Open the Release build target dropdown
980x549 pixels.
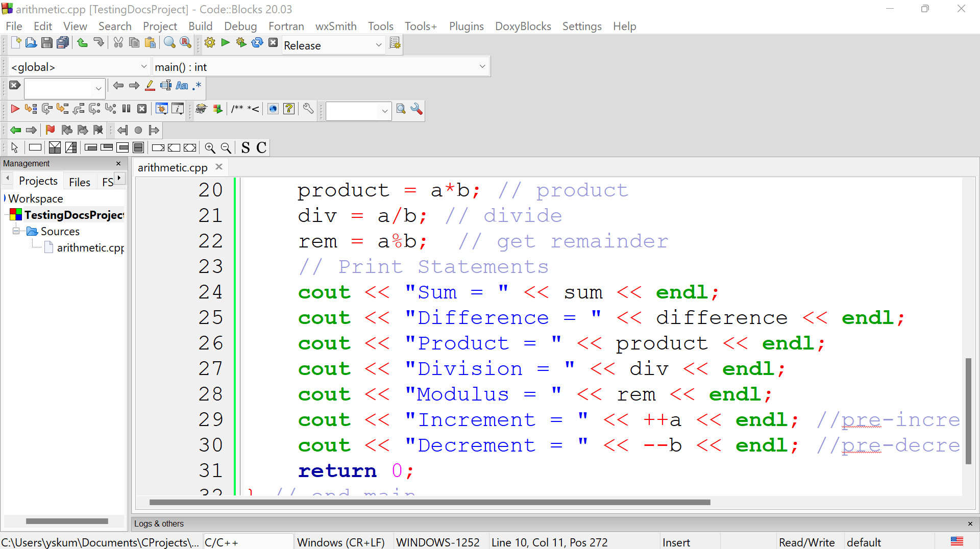[x=378, y=45]
